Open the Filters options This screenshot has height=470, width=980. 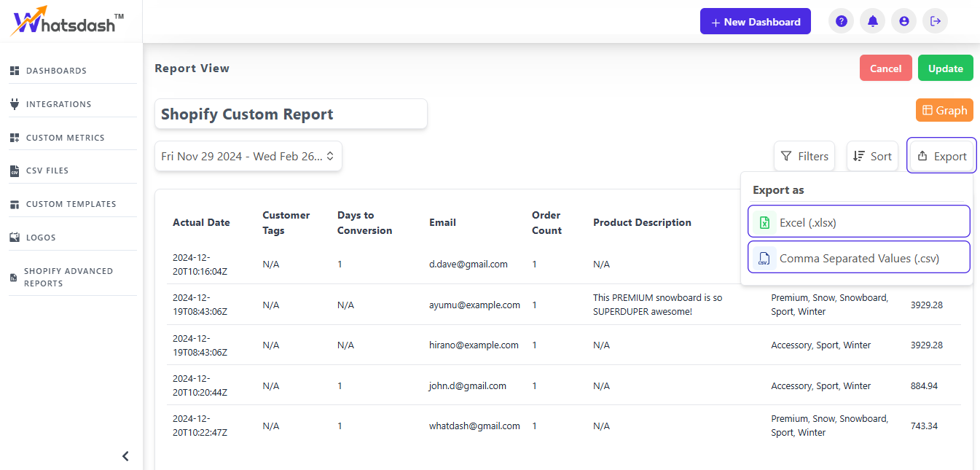tap(804, 156)
